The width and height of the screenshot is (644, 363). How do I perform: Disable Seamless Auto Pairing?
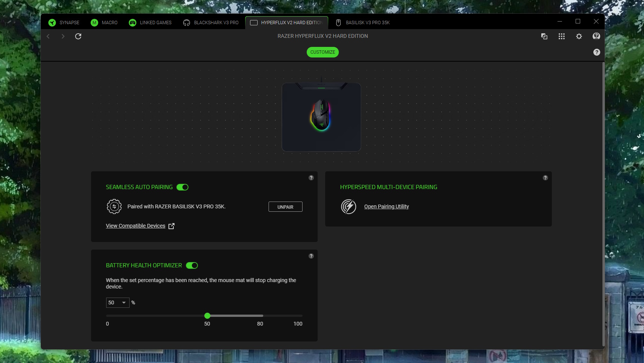183,187
